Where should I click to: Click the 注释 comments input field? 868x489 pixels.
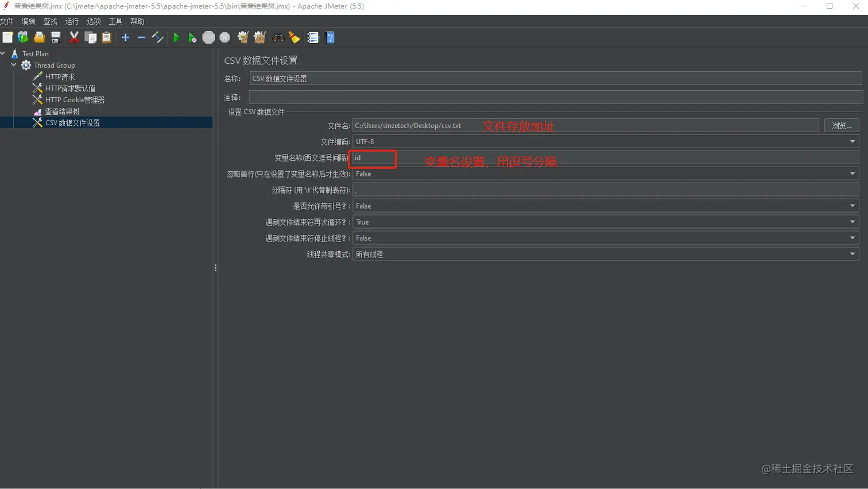pyautogui.click(x=556, y=97)
